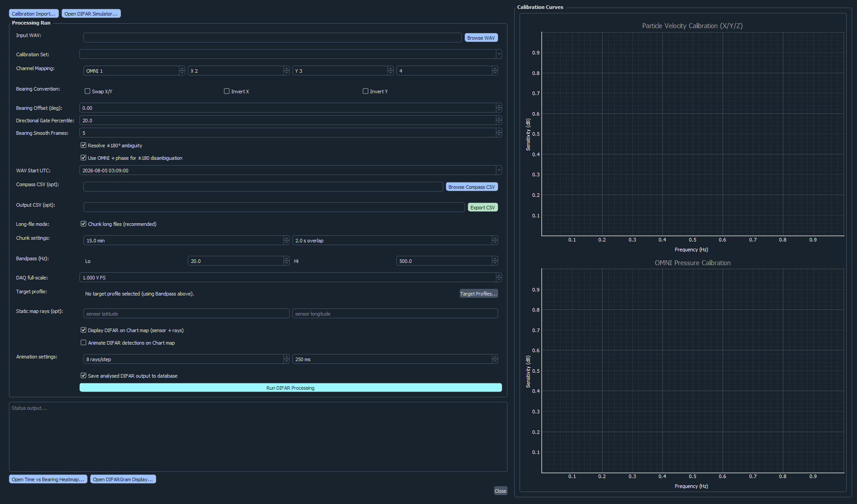The image size is (857, 504).
Task: Run DIFAR Processing
Action: point(291,388)
